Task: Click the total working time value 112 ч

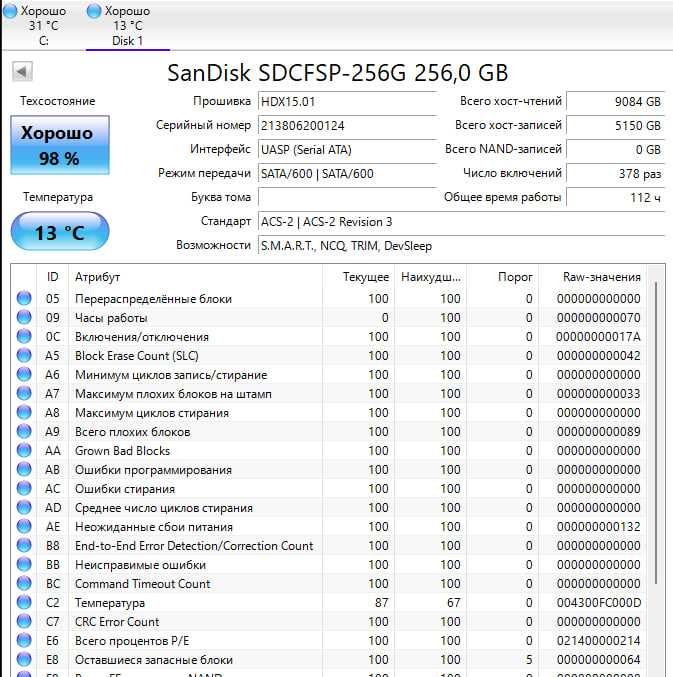Action: coord(615,198)
